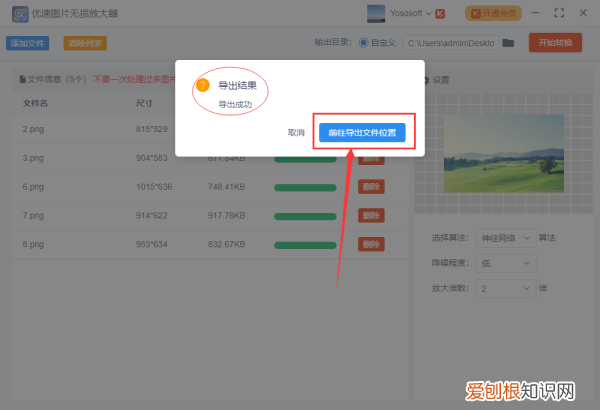
Task: Select the 8.png file name
Action: pyautogui.click(x=33, y=244)
